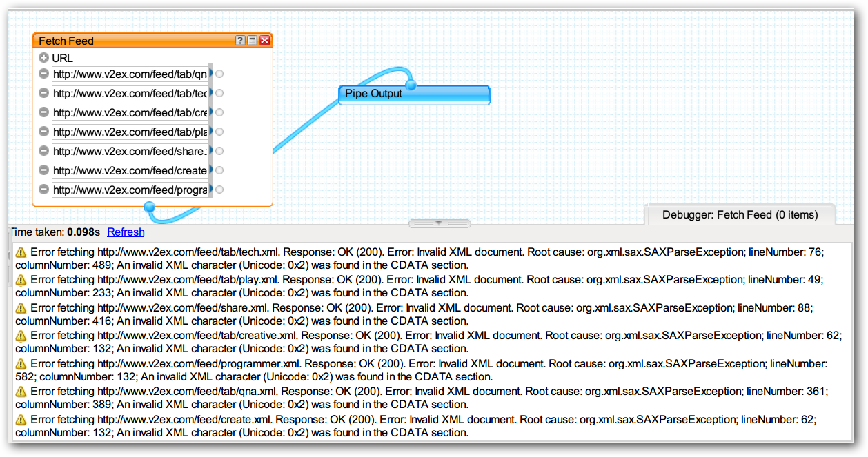Image resolution: width=868 pixels, height=457 pixels.
Task: Click the Fetch Feed output connector at bottom
Action: (149, 206)
